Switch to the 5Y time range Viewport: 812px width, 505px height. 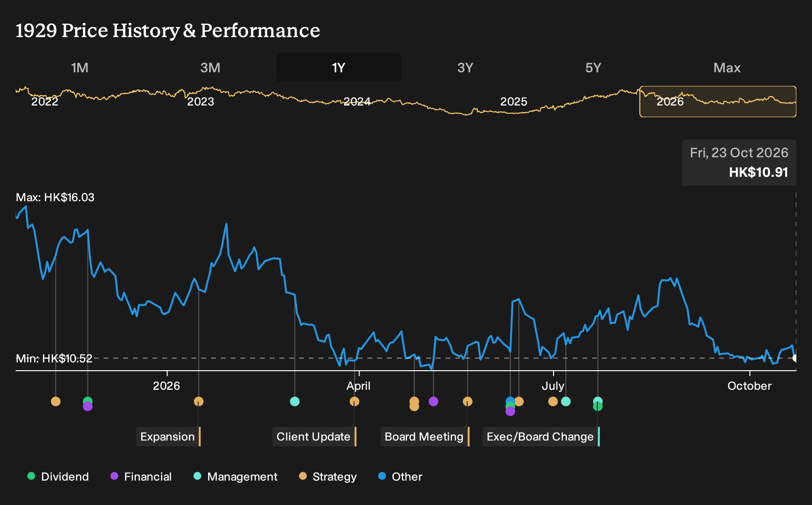(593, 67)
